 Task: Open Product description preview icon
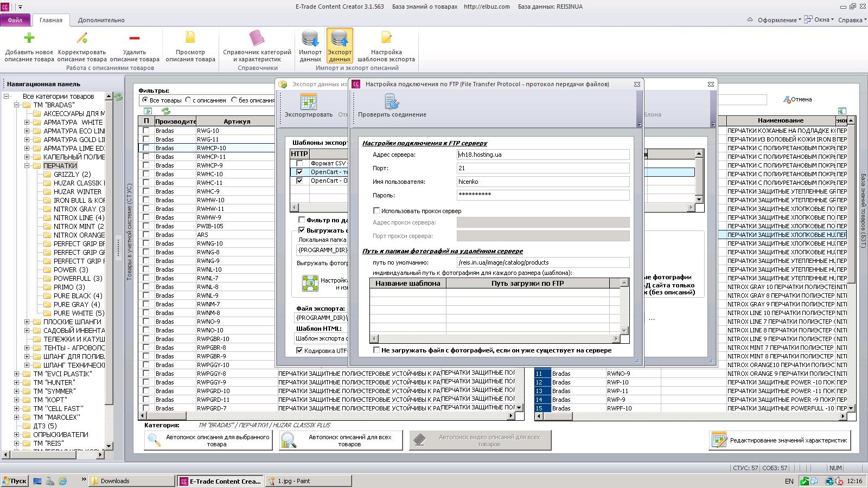tap(190, 38)
